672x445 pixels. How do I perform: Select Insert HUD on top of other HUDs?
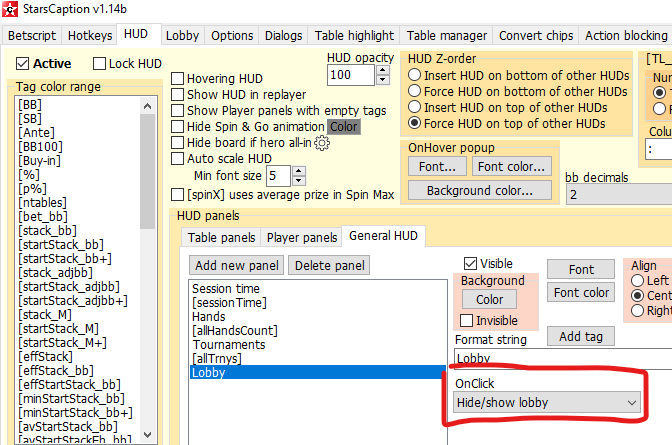414,107
